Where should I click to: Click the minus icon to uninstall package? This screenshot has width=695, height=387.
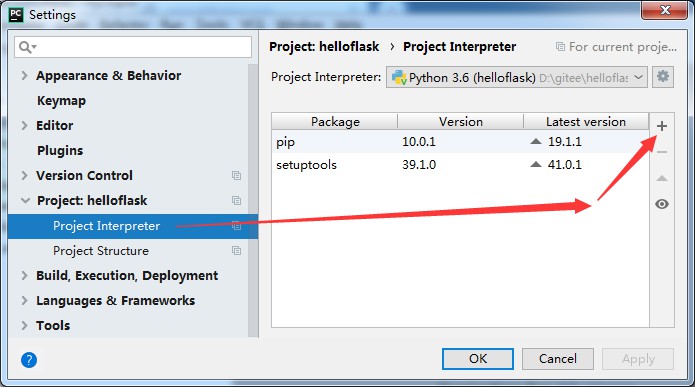[662, 152]
